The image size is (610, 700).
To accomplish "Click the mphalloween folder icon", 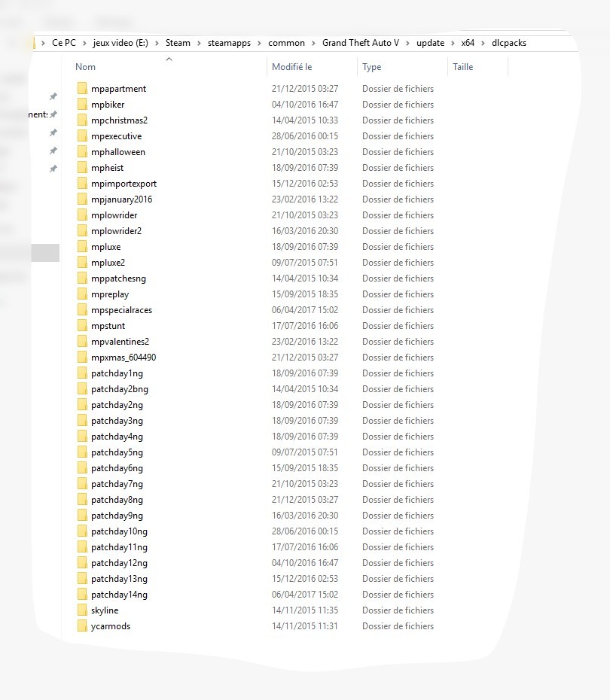I will [x=82, y=152].
